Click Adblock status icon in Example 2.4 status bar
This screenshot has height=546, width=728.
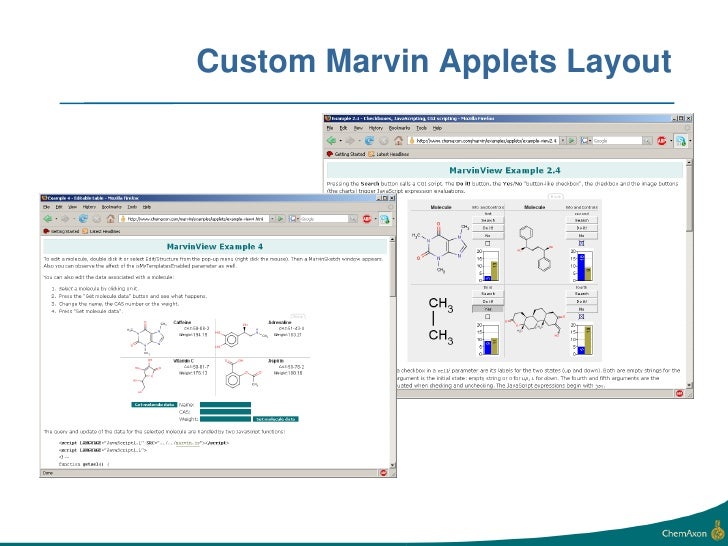coord(680,393)
